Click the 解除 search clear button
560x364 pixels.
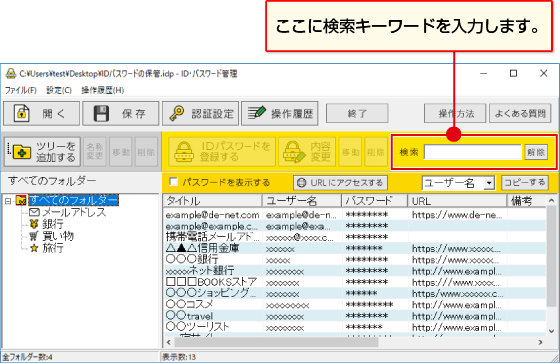536,152
